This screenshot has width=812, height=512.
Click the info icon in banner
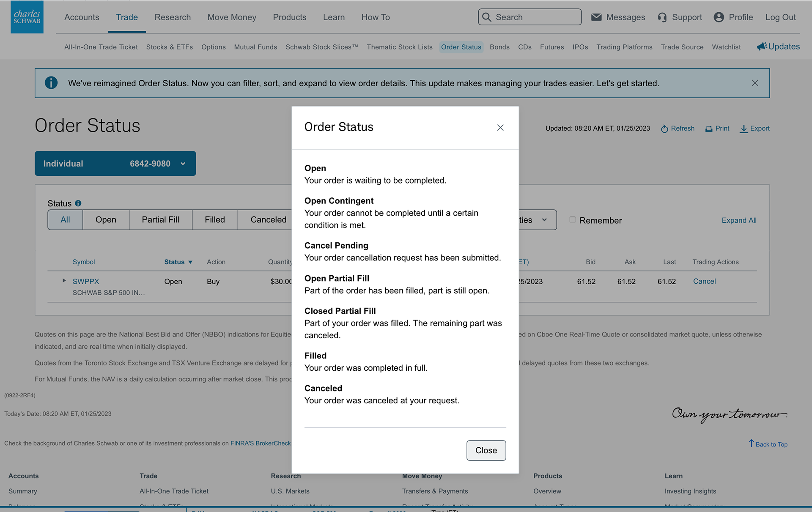click(51, 83)
